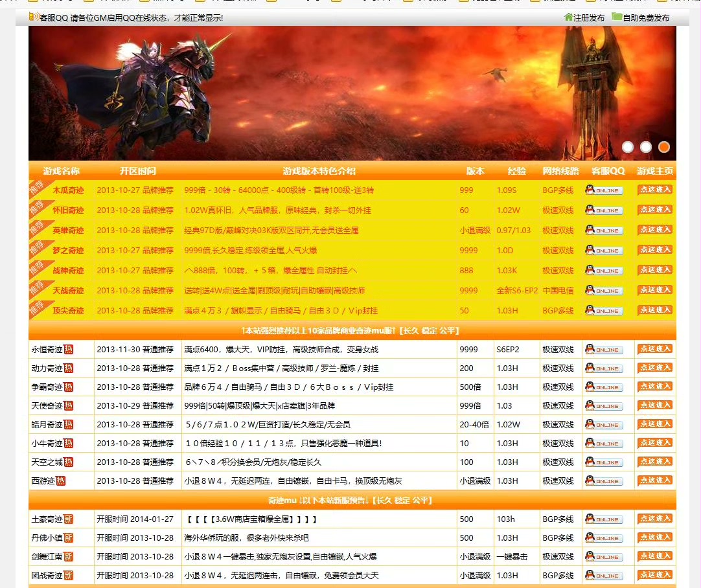Image resolution: width=701 pixels, height=588 pixels.
Task: Contact QQ service for 土豪奇迹
Action: click(604, 519)
